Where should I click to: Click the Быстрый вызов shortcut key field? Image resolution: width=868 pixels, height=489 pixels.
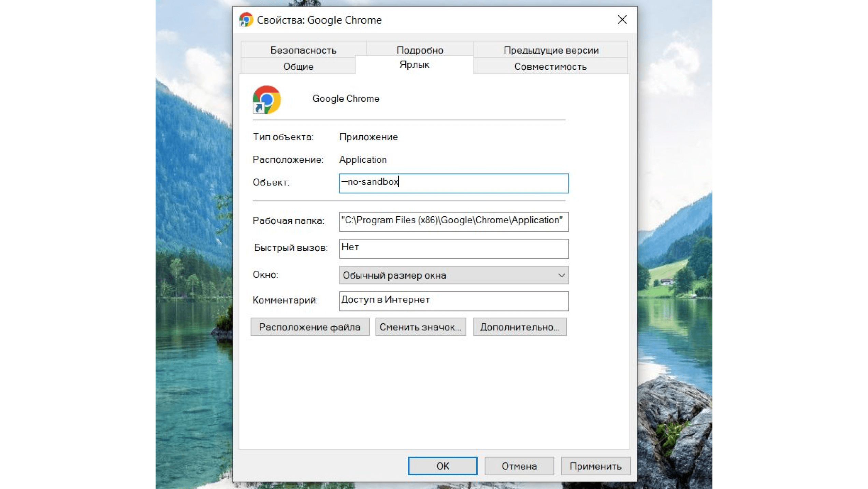(x=453, y=248)
